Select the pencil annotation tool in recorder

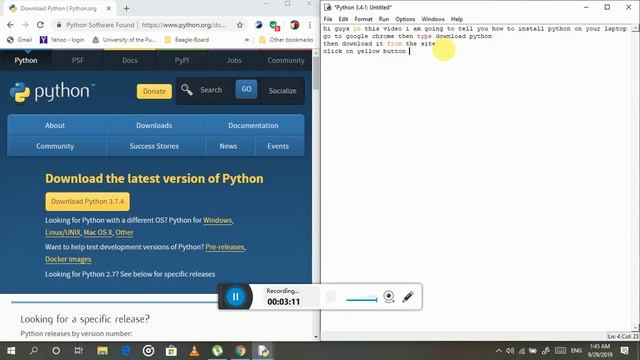pos(408,297)
